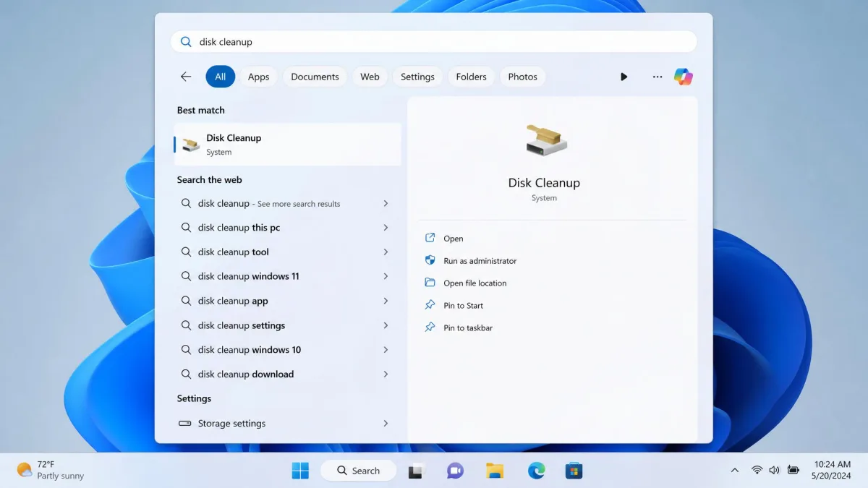Click the Disk Cleanup icon in Best match

pos(191,145)
